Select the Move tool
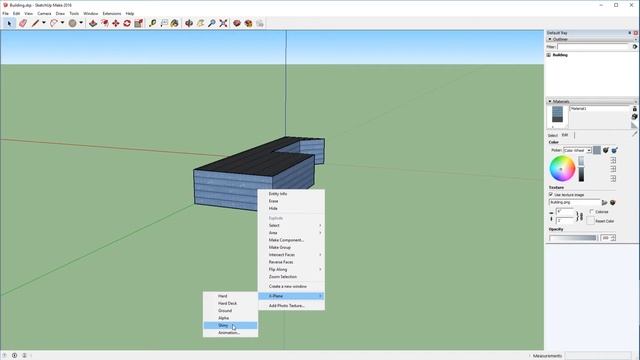Image resolution: width=640 pixels, height=360 pixels. click(x=116, y=23)
